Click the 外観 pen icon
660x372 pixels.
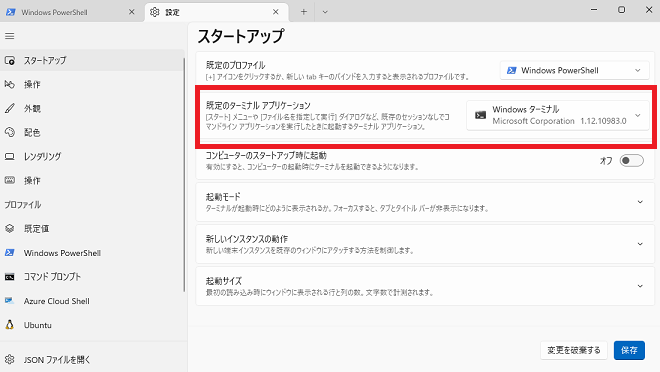pyautogui.click(x=10, y=109)
